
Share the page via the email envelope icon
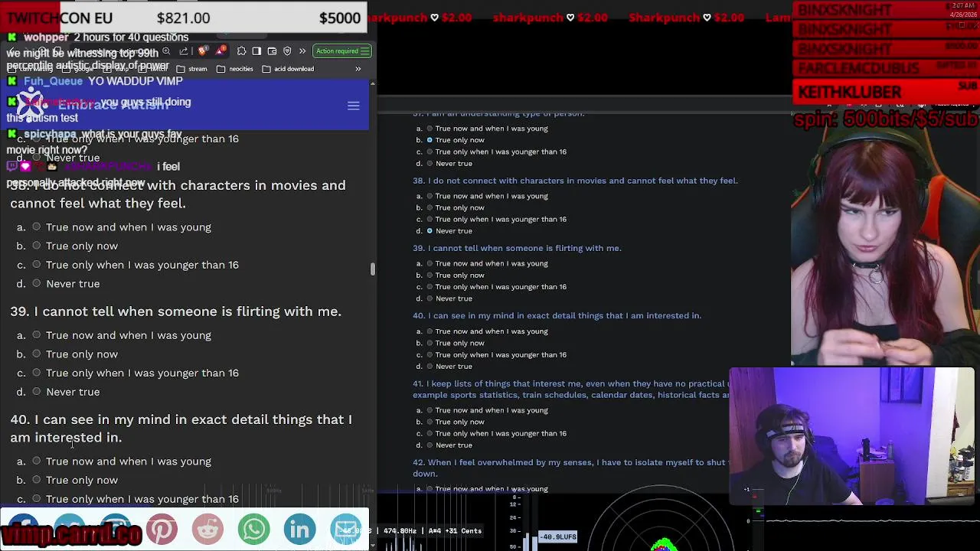point(345,529)
